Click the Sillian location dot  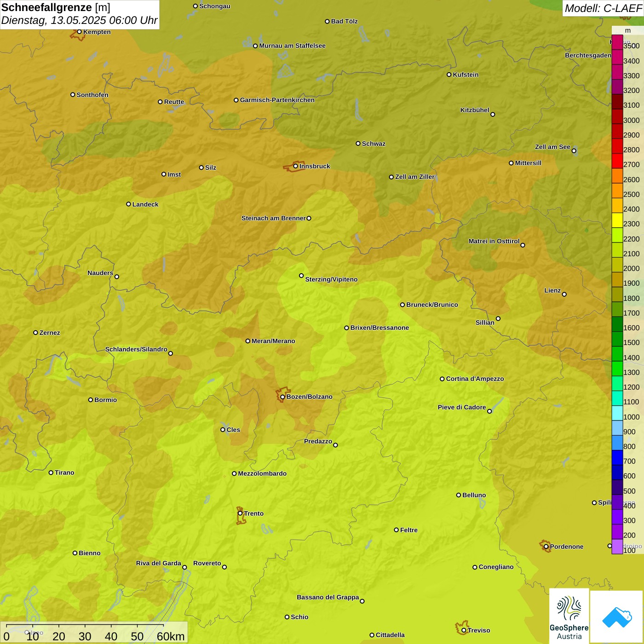pyautogui.click(x=498, y=318)
